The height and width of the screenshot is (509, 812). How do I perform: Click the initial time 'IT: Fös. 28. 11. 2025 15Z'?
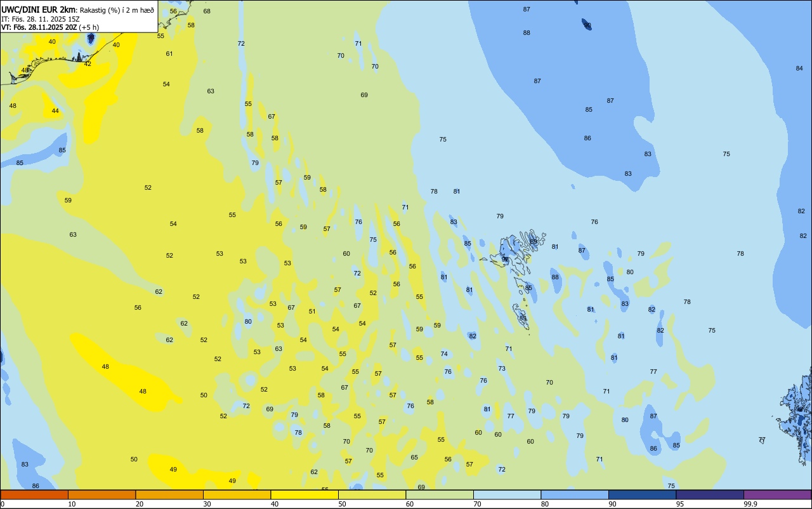coord(41,19)
